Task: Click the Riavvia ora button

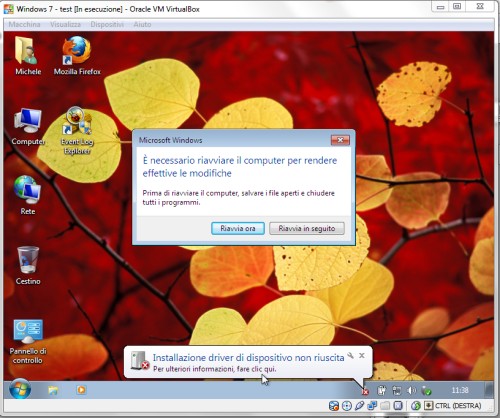Action: click(238, 229)
